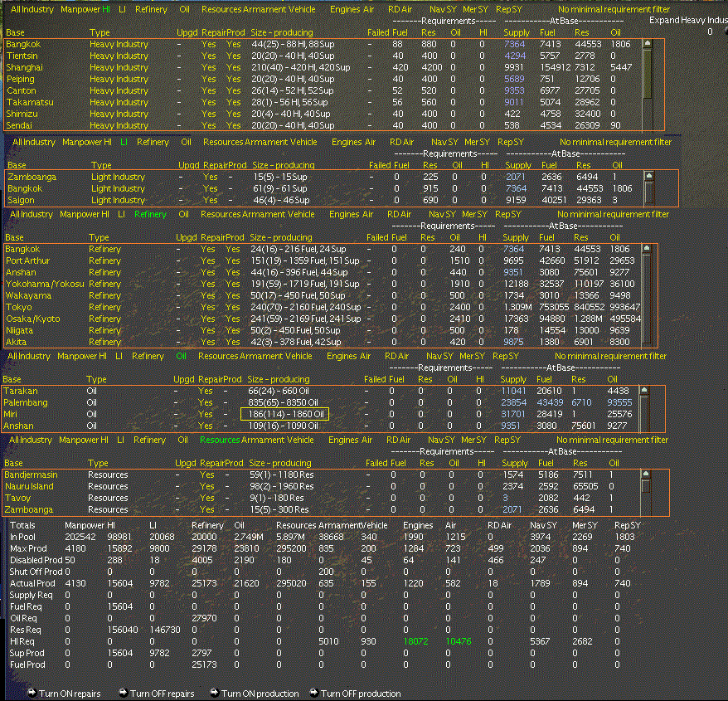Click Turn ON production at the bottom
Image resolution: width=728 pixels, height=701 pixels.
coord(260,694)
